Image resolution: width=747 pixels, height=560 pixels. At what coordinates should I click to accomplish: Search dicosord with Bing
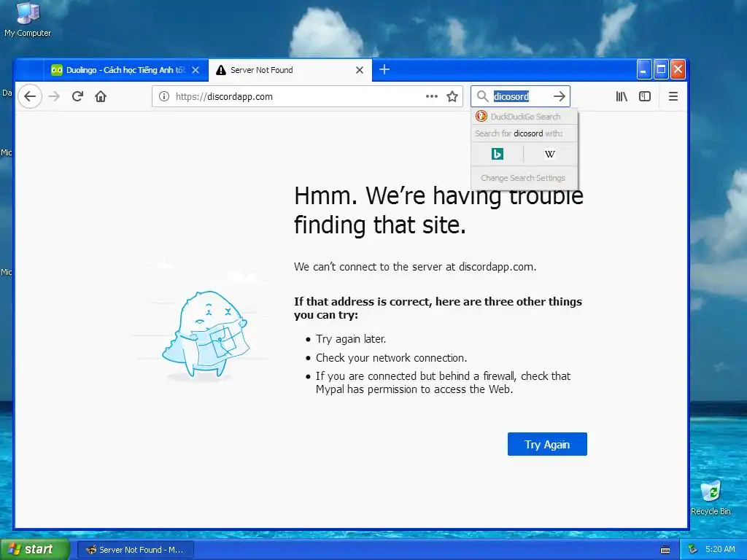(498, 154)
